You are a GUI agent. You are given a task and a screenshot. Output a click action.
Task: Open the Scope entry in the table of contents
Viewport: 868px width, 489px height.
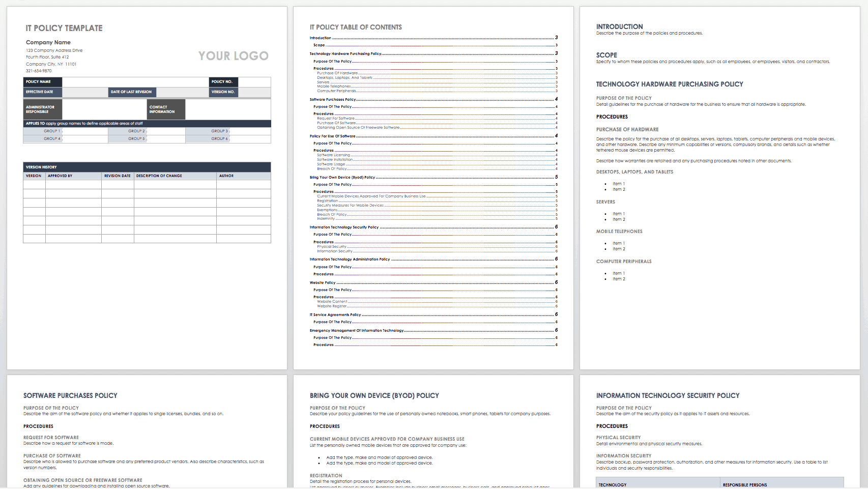coord(317,45)
